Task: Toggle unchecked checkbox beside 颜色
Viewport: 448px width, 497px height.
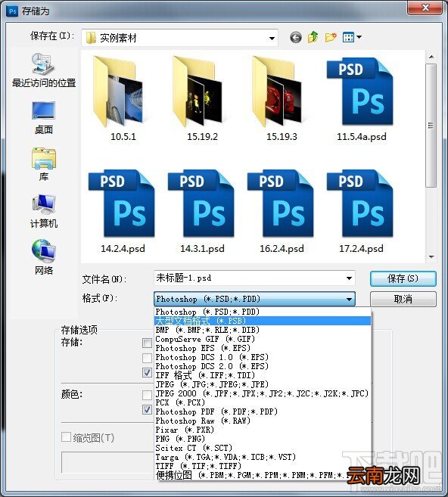Action: (147, 395)
